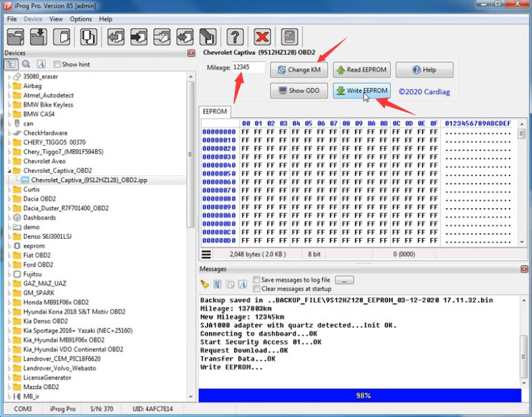Select the Dashboards tree item
Viewport: 532px width, 417px height.
[39, 217]
